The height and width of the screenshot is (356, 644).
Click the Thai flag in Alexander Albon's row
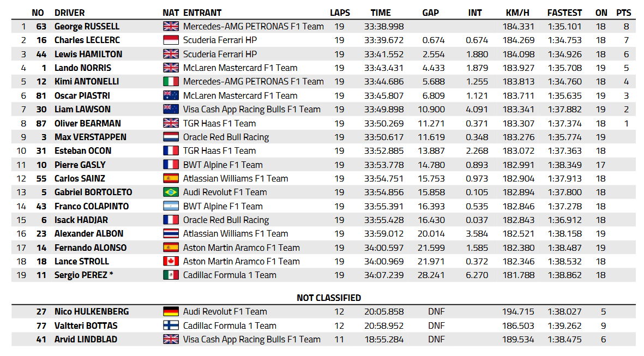click(171, 233)
